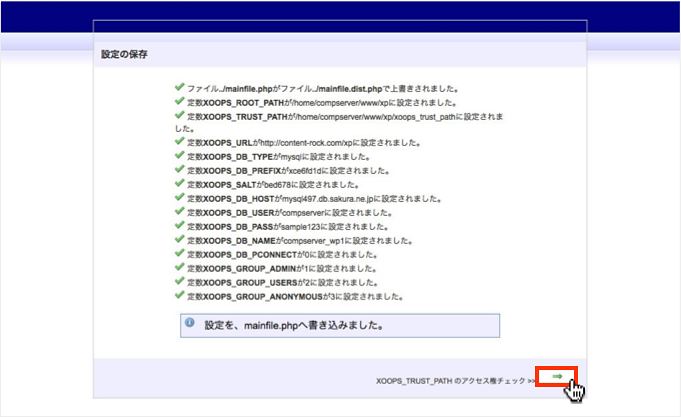Click the checkmark next to XOOPS_GROUP_ANONYMOUS line
The height and width of the screenshot is (417, 681).
point(179,295)
